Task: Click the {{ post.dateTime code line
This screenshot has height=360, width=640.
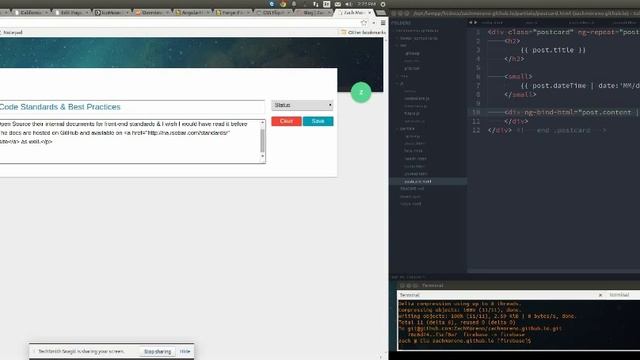Action: point(580,86)
